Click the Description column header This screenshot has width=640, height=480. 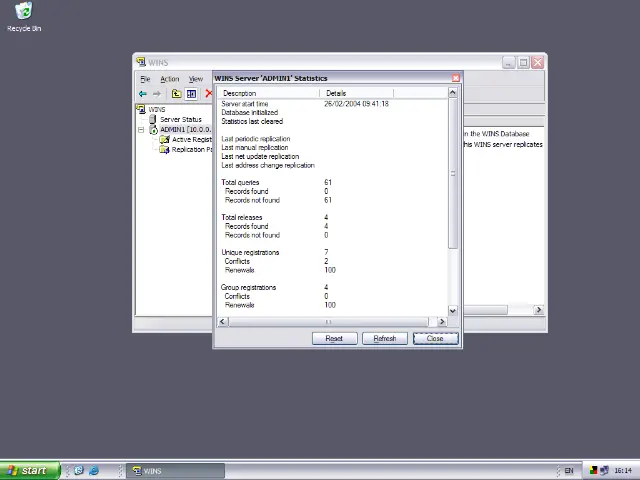tap(268, 93)
